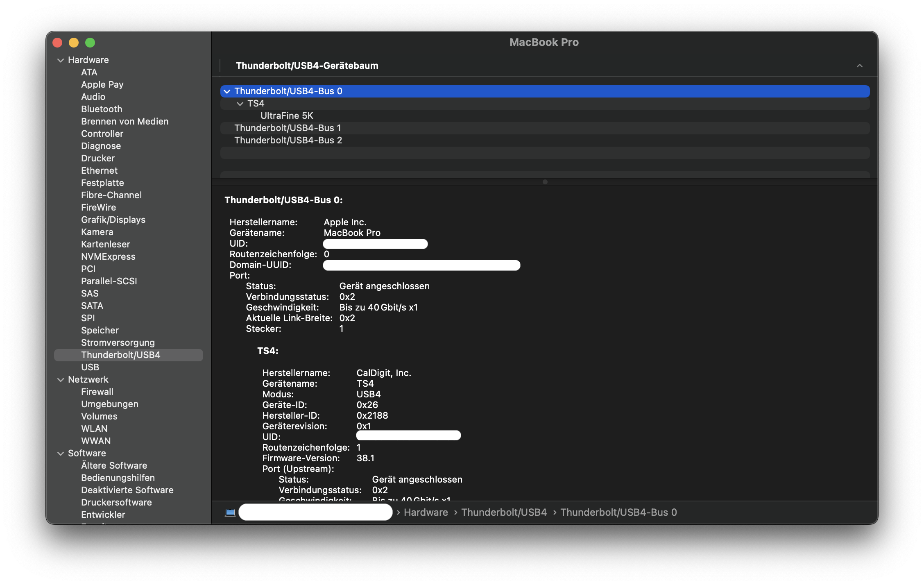Click the redacted computer name in path bar

pyautogui.click(x=315, y=512)
